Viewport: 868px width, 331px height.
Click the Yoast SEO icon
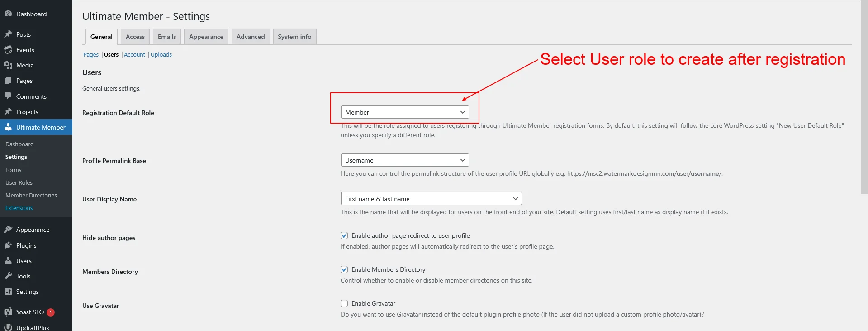(8, 312)
